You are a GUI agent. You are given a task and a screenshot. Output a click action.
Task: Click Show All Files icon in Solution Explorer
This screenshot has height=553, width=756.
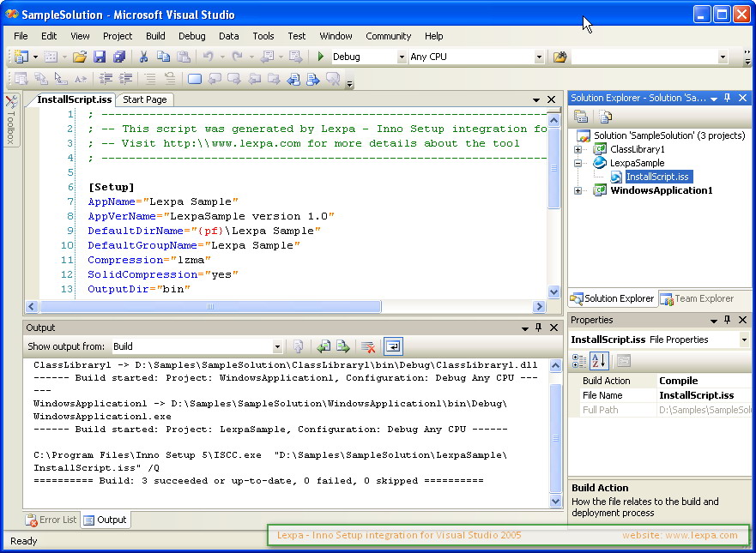click(605, 117)
